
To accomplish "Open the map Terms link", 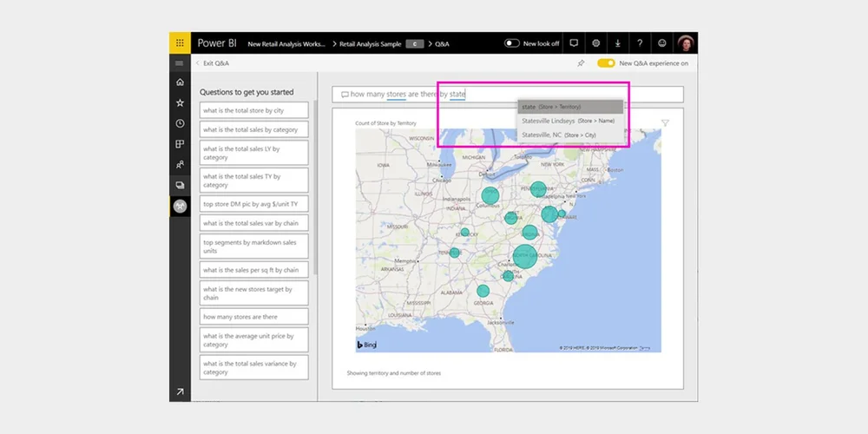I will point(644,348).
